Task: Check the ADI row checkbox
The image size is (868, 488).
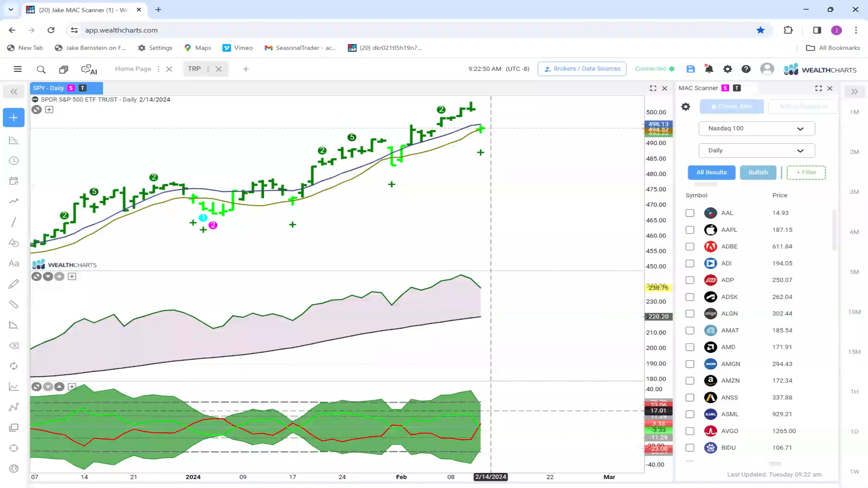Action: (689, 263)
